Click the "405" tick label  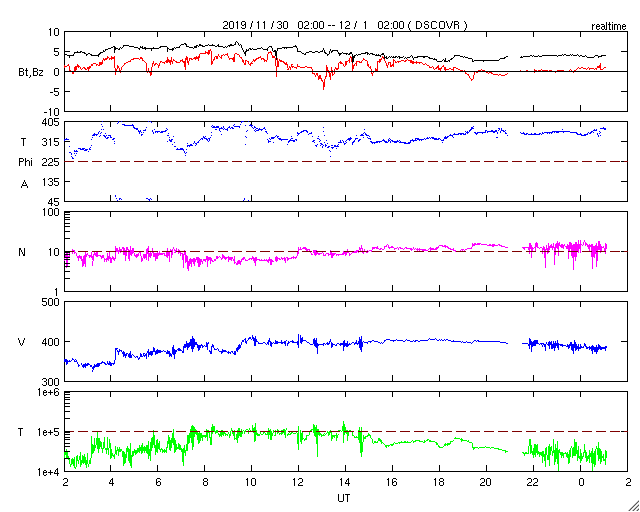click(x=52, y=122)
